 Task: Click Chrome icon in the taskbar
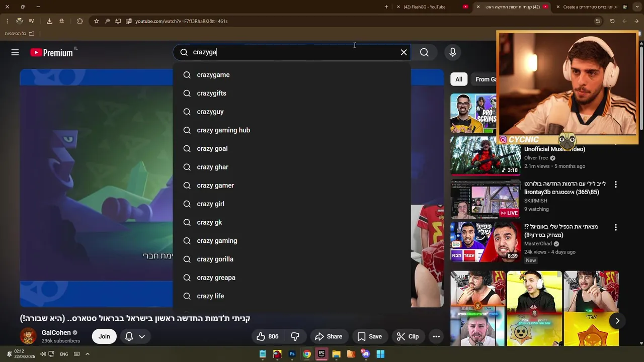[x=306, y=354]
